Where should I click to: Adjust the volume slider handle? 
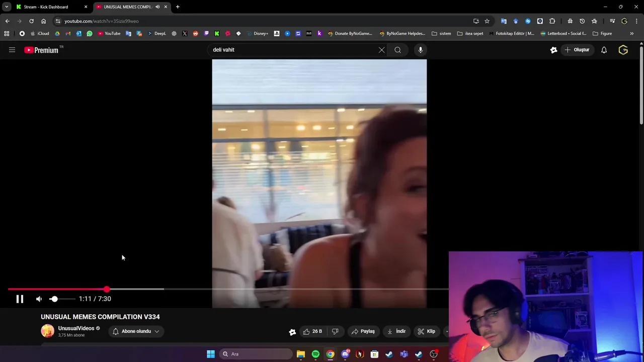[54, 299]
